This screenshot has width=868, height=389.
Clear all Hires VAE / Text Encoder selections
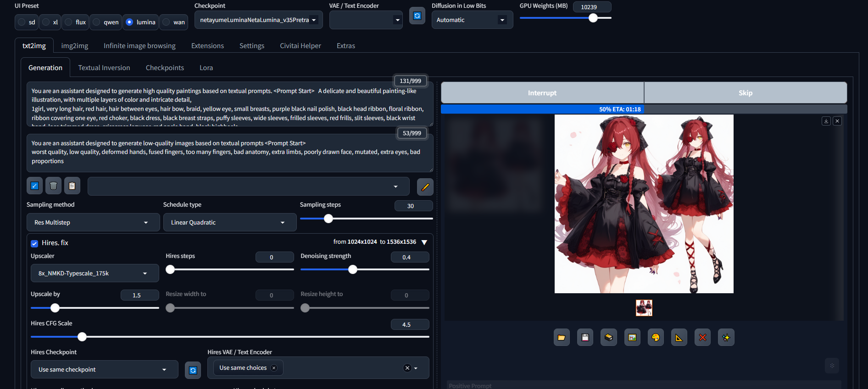click(x=407, y=368)
